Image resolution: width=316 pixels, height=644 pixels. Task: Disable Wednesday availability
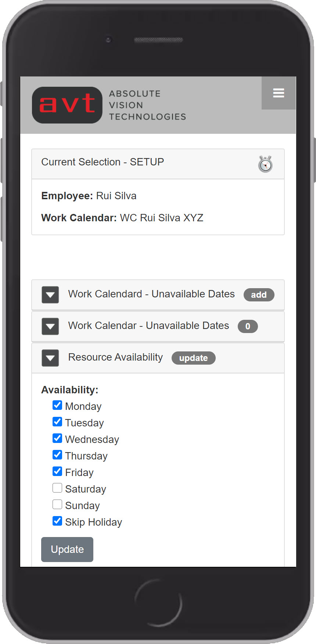57,439
